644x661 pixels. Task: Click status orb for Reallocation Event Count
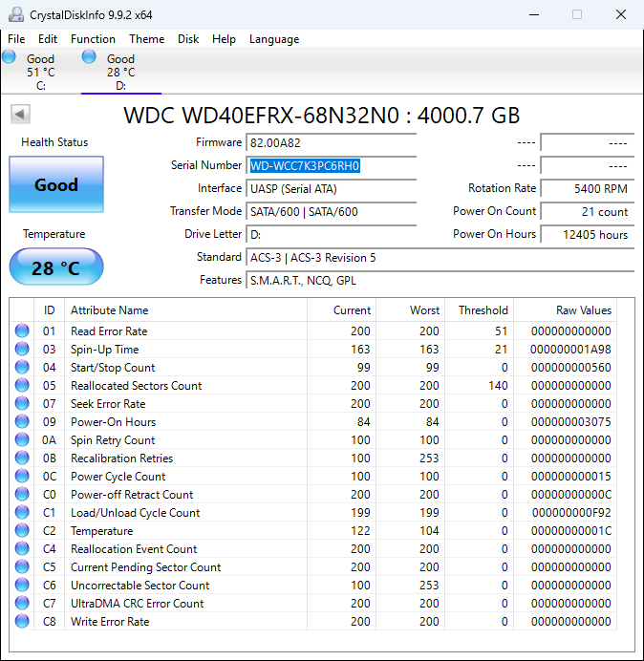coord(22,548)
